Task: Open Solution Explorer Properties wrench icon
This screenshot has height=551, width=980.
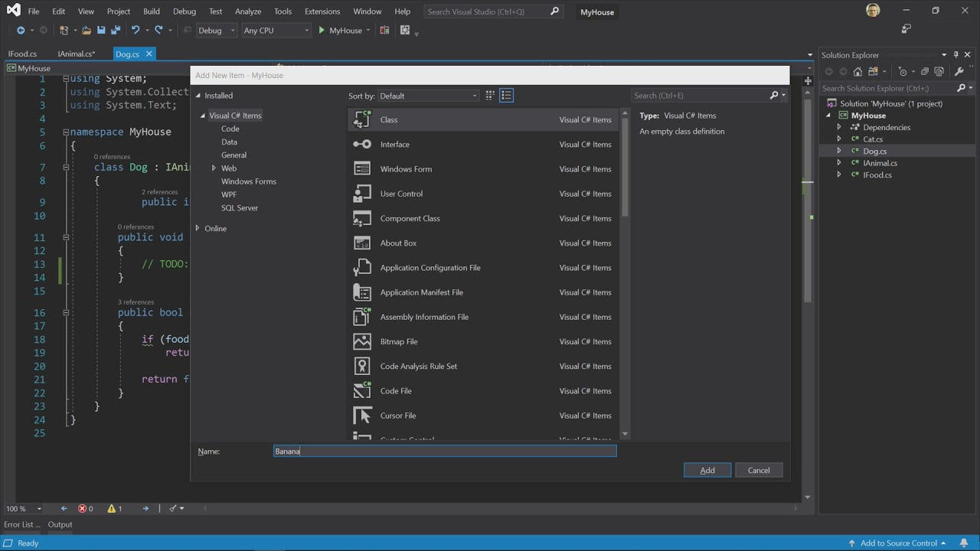Action: pyautogui.click(x=959, y=72)
